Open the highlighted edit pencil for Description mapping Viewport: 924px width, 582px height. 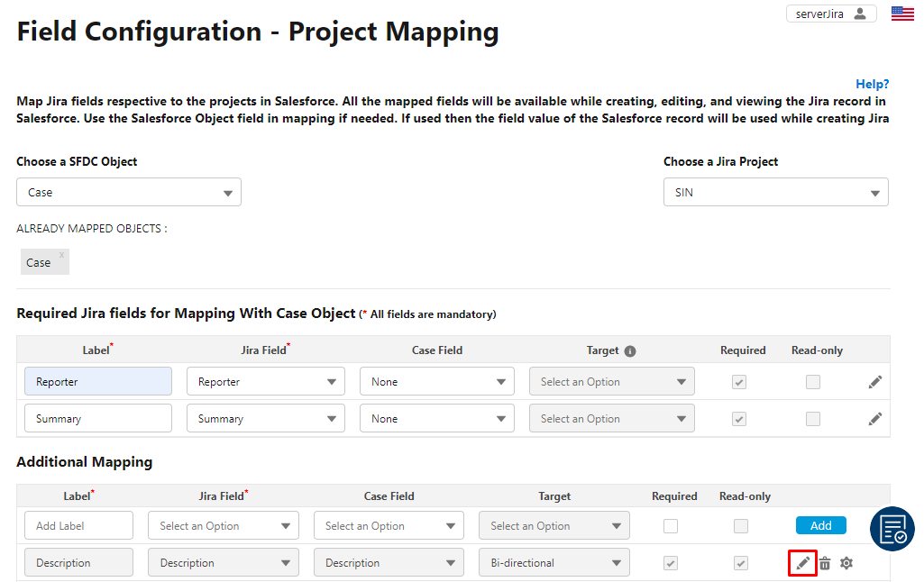pos(801,562)
